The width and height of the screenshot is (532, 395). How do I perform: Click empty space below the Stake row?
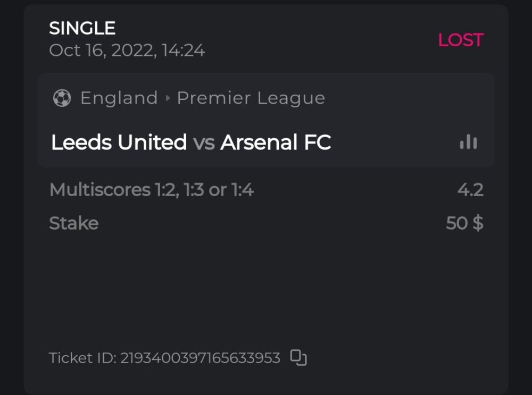click(266, 287)
